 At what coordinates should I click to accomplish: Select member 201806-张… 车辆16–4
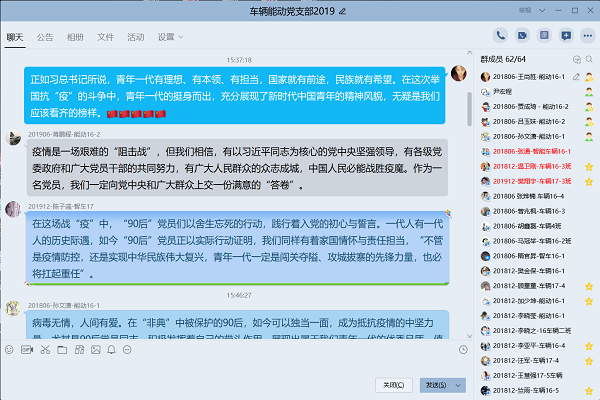coord(536,196)
